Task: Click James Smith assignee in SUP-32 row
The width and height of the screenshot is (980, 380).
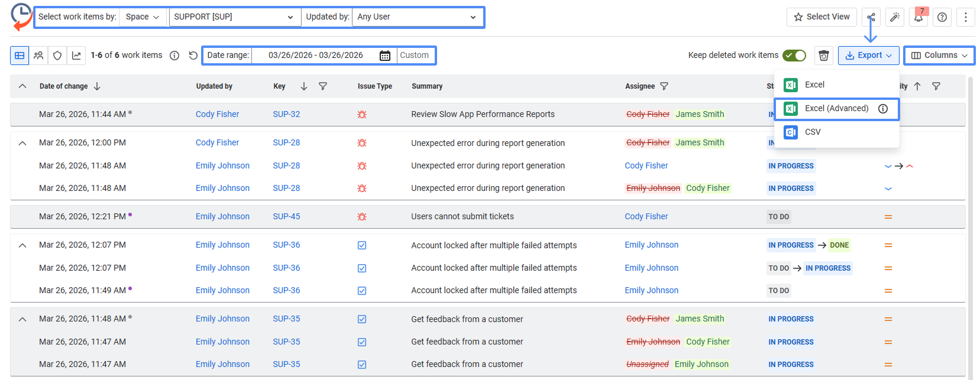Action: coord(700,115)
